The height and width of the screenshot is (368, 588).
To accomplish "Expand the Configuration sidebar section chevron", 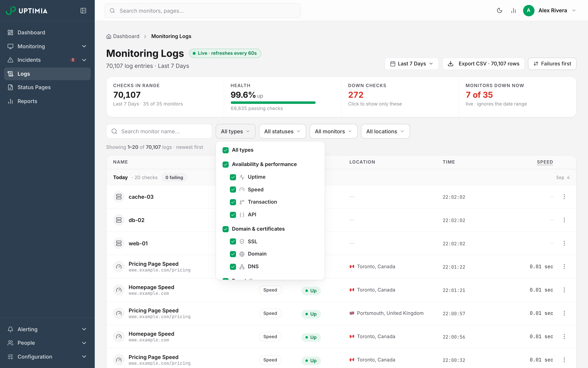I will tap(84, 357).
